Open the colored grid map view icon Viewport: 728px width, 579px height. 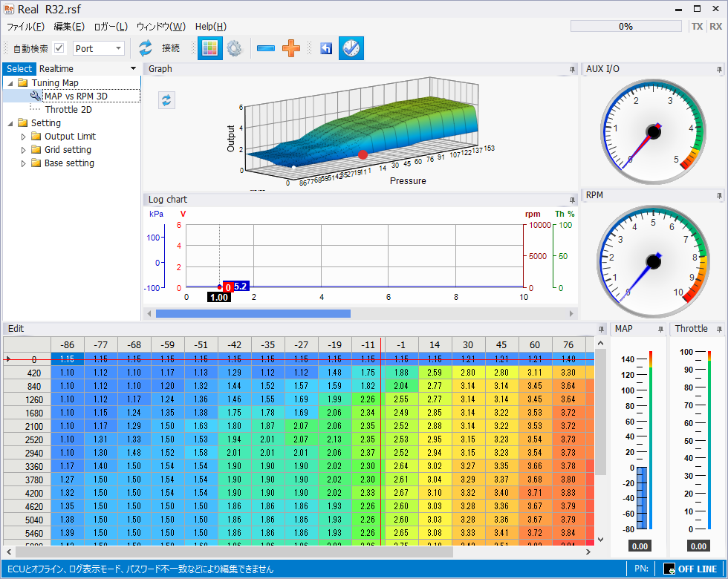[x=209, y=48]
